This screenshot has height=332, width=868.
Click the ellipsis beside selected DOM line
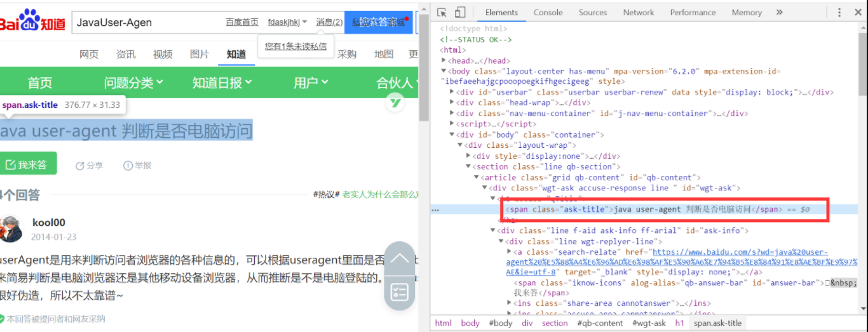coord(435,209)
